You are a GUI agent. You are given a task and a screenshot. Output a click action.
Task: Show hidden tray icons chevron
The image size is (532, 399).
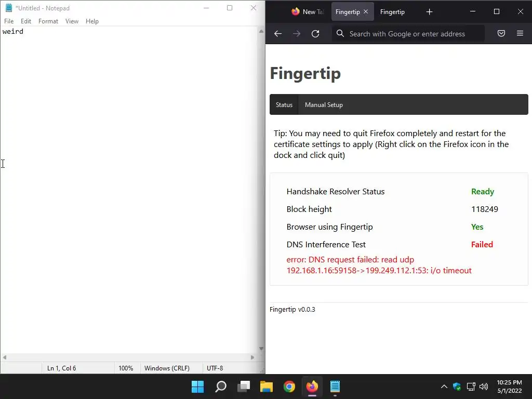point(444,387)
